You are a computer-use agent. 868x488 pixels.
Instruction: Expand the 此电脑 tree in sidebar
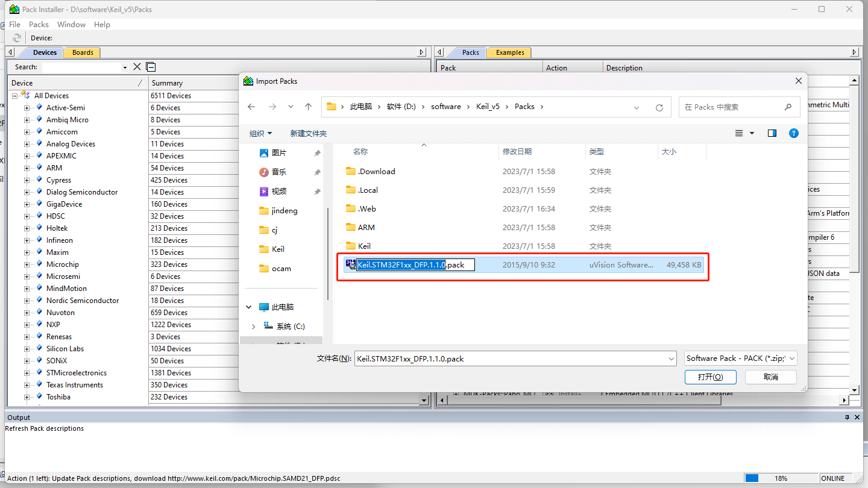249,307
